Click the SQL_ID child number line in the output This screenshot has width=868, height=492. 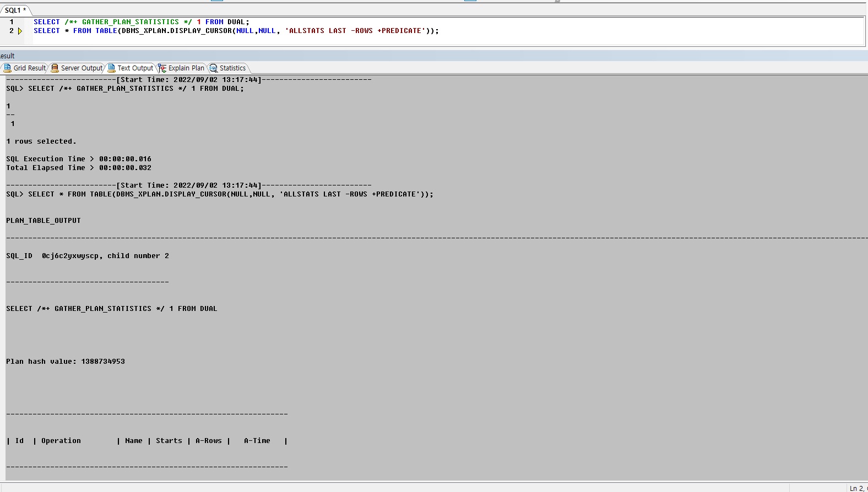click(87, 256)
